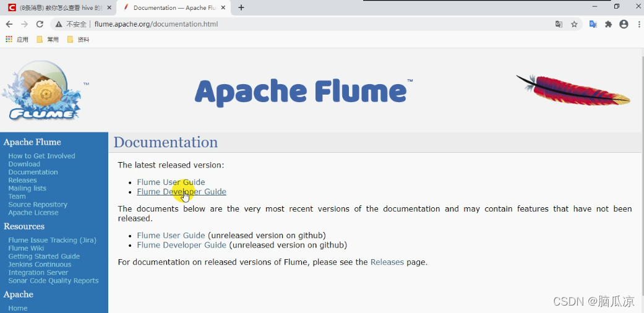Open the Flume Developer Guide link for the latest release
Image resolution: width=644 pixels, height=313 pixels.
[x=181, y=192]
